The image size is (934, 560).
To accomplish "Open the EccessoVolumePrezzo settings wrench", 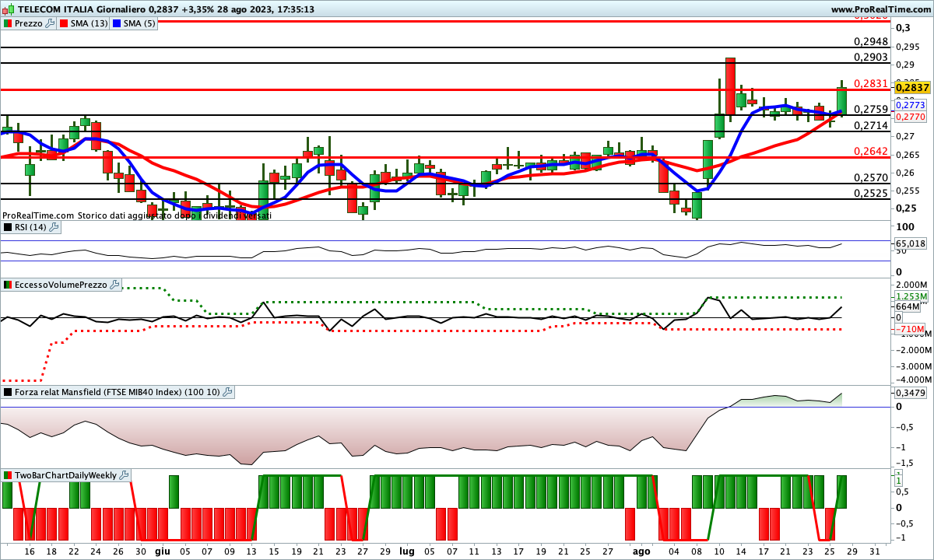I will [x=115, y=285].
